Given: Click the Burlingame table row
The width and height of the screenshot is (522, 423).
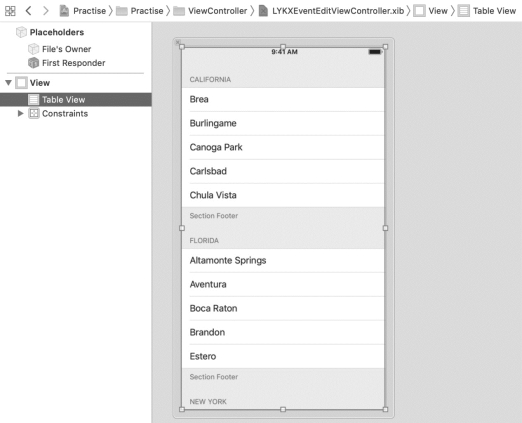Looking at the screenshot, I should point(283,123).
